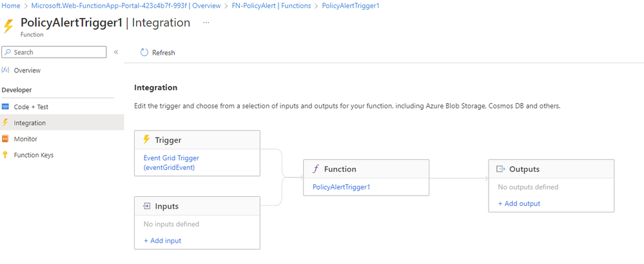Viewport: 644px width, 264px height.
Task: Click the Code + Test icon
Action: tap(5, 107)
